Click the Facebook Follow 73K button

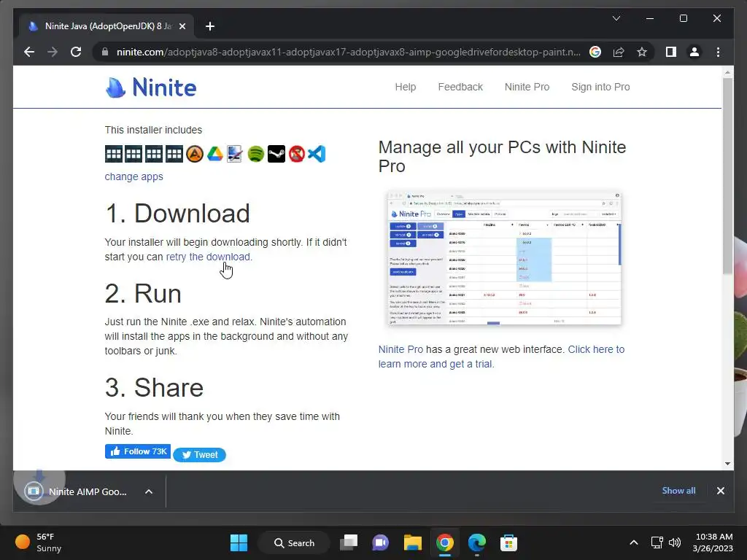[x=138, y=451]
